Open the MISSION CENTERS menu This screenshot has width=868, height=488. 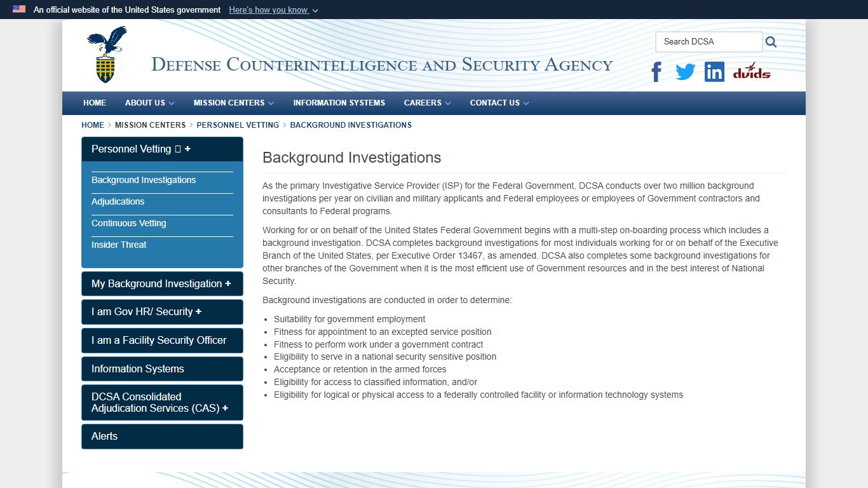tap(234, 103)
